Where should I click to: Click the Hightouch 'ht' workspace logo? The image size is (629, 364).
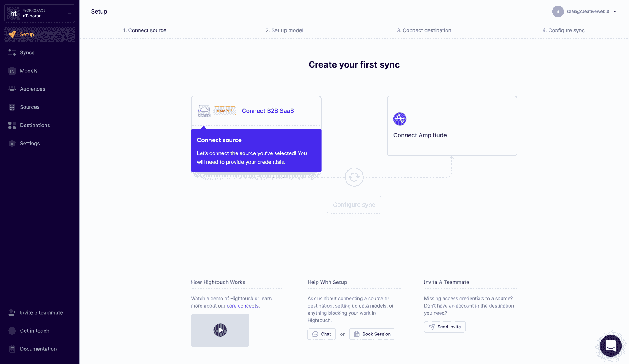[x=14, y=14]
